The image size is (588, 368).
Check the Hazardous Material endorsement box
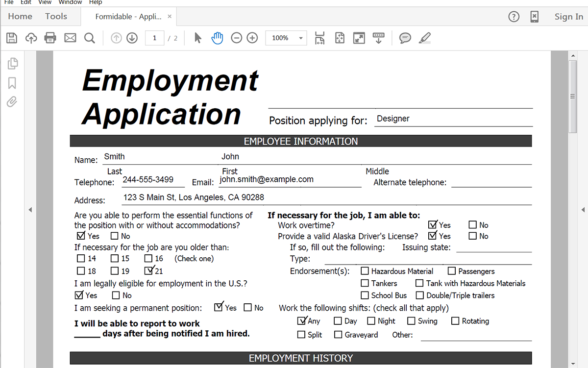pos(365,271)
